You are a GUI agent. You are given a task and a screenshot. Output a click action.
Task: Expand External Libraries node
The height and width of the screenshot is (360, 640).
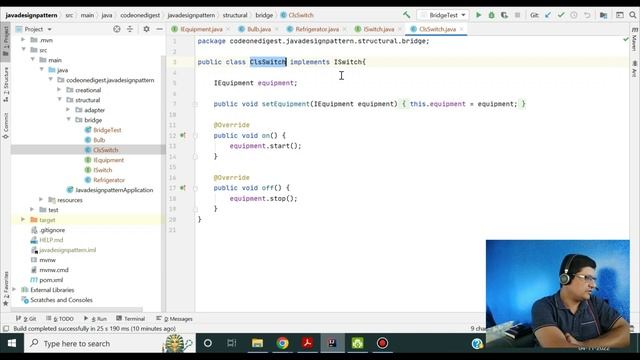[x=14, y=290]
